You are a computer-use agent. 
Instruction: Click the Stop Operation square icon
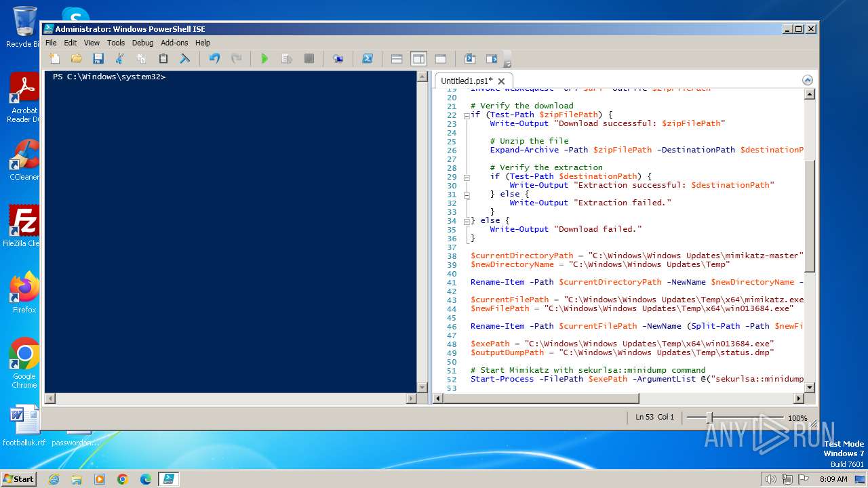[309, 59]
